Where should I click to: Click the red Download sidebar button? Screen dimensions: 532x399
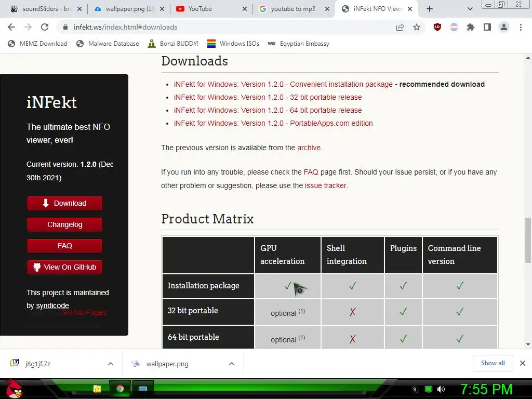tap(64, 203)
